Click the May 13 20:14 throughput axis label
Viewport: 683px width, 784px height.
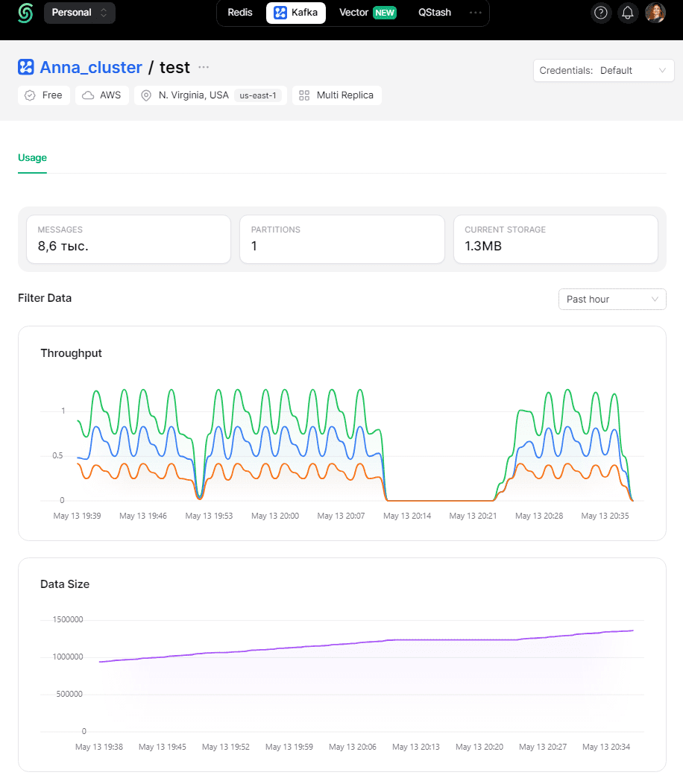tap(407, 516)
